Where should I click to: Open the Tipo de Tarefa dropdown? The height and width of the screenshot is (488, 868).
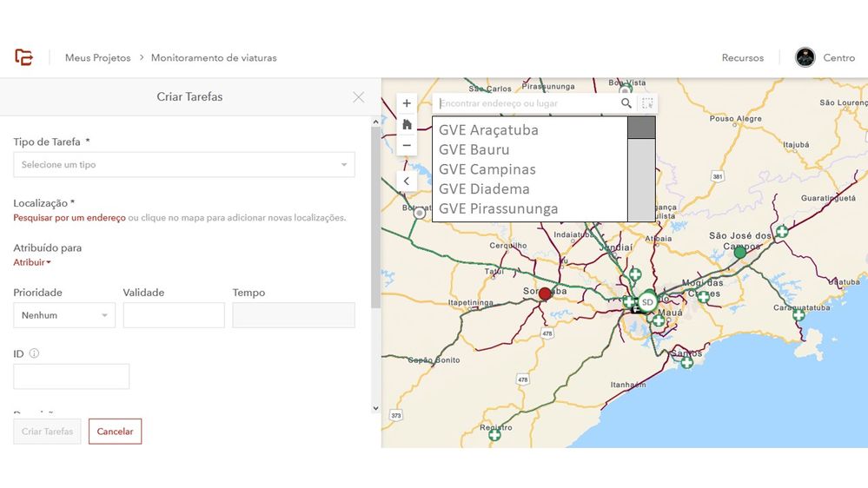click(184, 165)
